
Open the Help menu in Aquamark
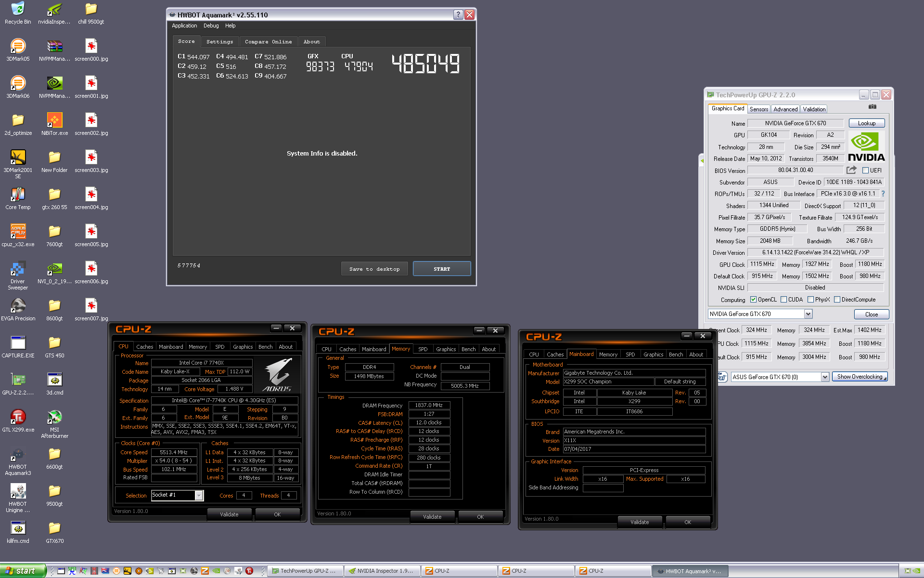(231, 26)
